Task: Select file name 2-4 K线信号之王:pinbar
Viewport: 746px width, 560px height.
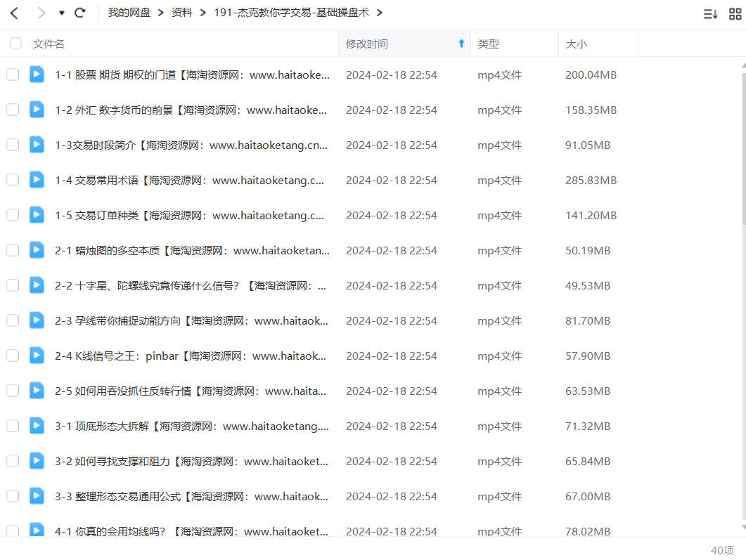Action: [x=191, y=356]
